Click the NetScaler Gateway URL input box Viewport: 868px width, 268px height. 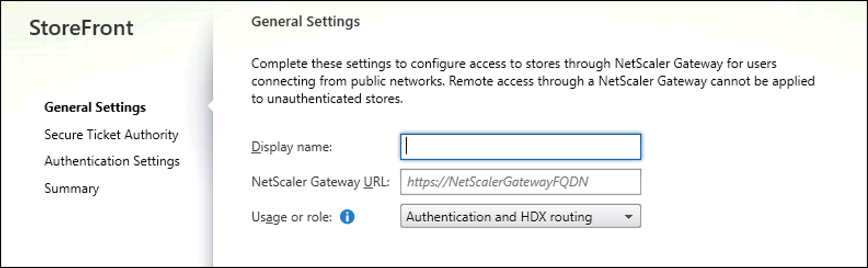coord(520,182)
